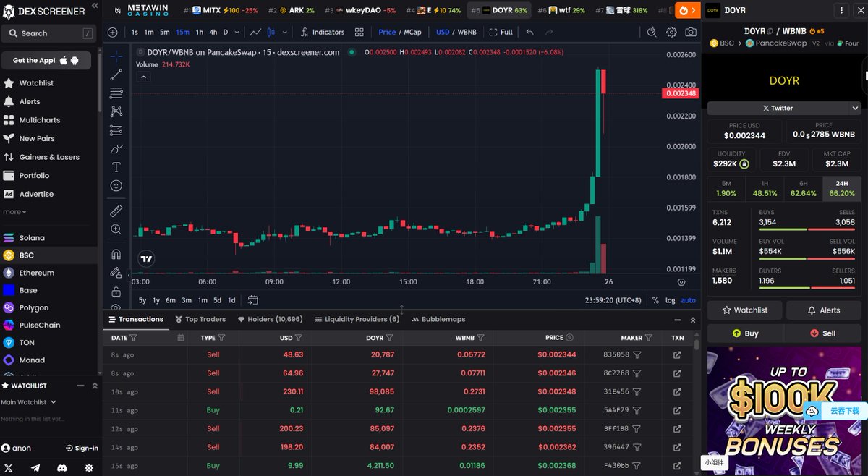
Task: Click the chart snapshot camera icon
Action: click(691, 32)
